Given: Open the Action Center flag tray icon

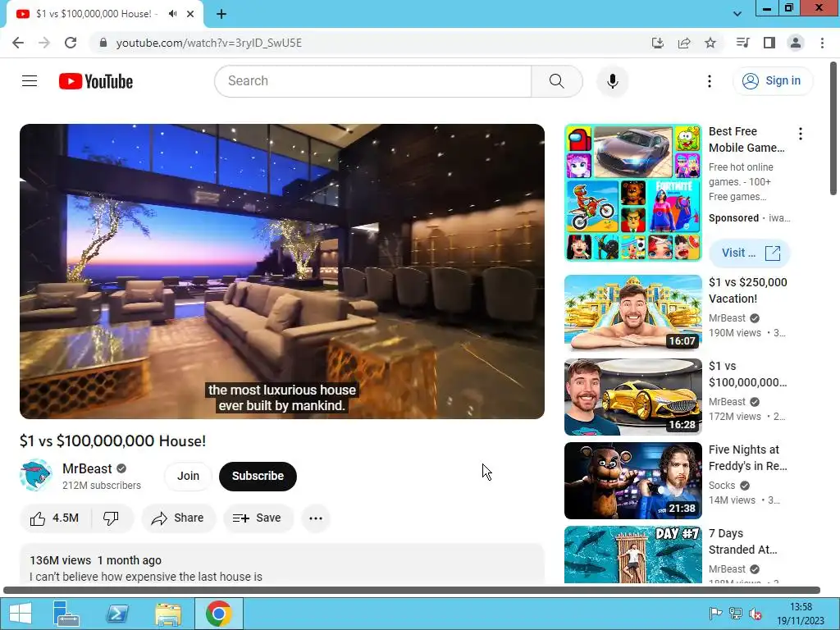Looking at the screenshot, I should 715,614.
